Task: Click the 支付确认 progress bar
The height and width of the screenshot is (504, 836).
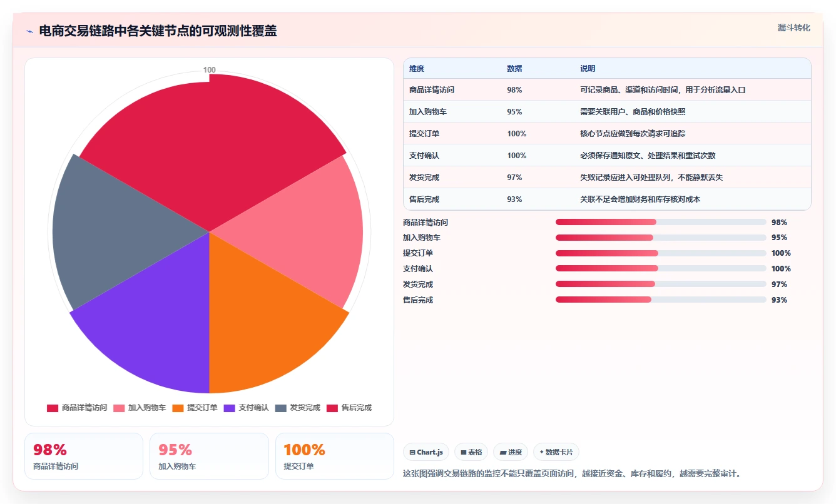Action: click(661, 268)
